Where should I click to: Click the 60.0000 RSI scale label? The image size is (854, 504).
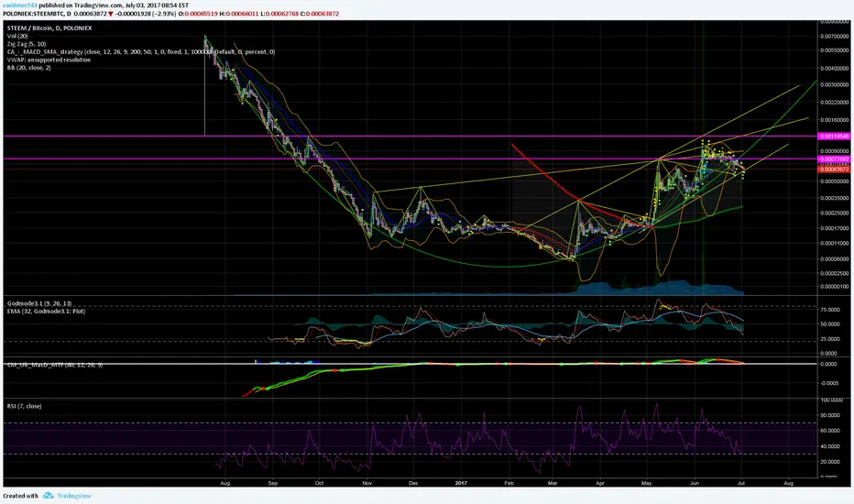pyautogui.click(x=829, y=431)
